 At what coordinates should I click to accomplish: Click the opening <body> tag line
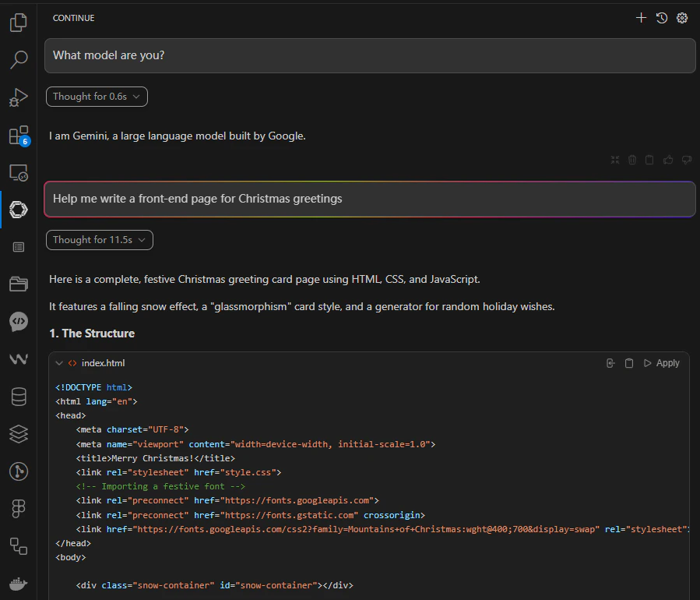pos(71,558)
